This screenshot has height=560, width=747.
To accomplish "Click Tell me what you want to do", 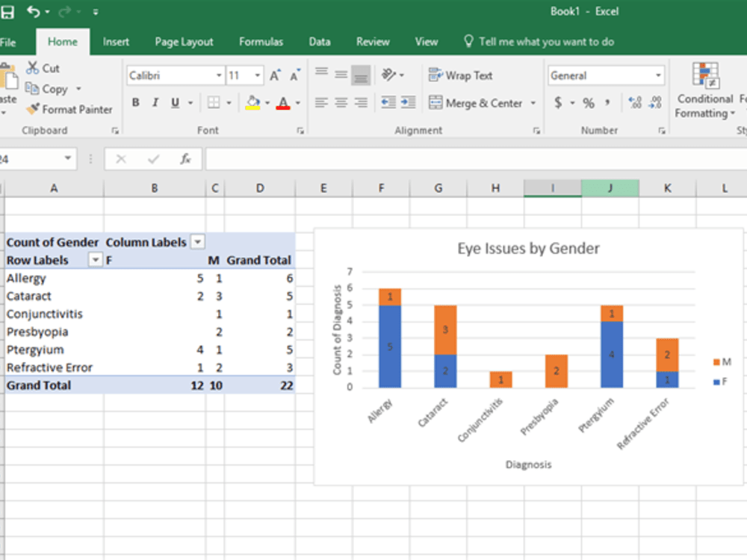I will [x=539, y=42].
